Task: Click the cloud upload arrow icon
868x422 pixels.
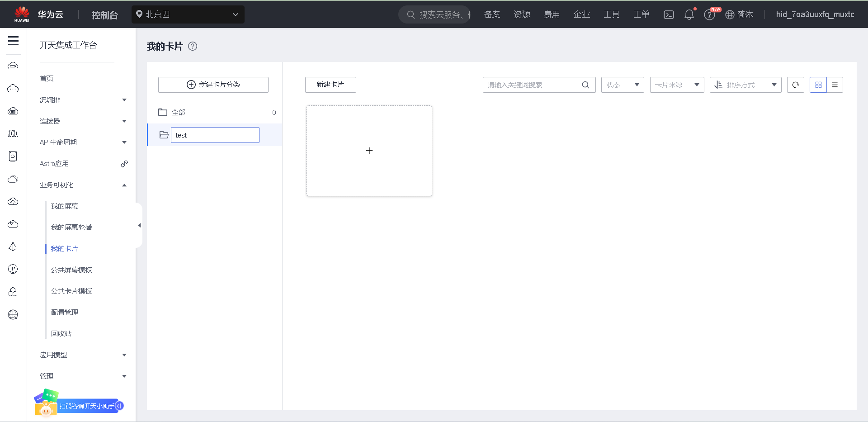Action: tap(13, 201)
